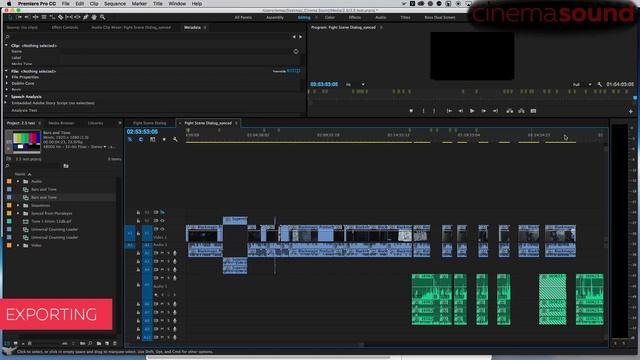This screenshot has height=360, width=640.
Task: Select the Slip tool
Action: [x=69, y=18]
